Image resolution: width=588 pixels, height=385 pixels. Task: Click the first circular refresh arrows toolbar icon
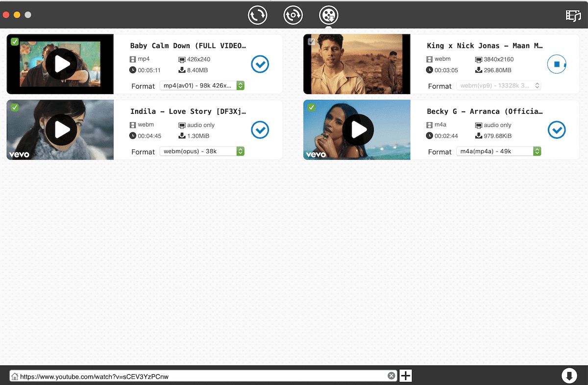257,15
